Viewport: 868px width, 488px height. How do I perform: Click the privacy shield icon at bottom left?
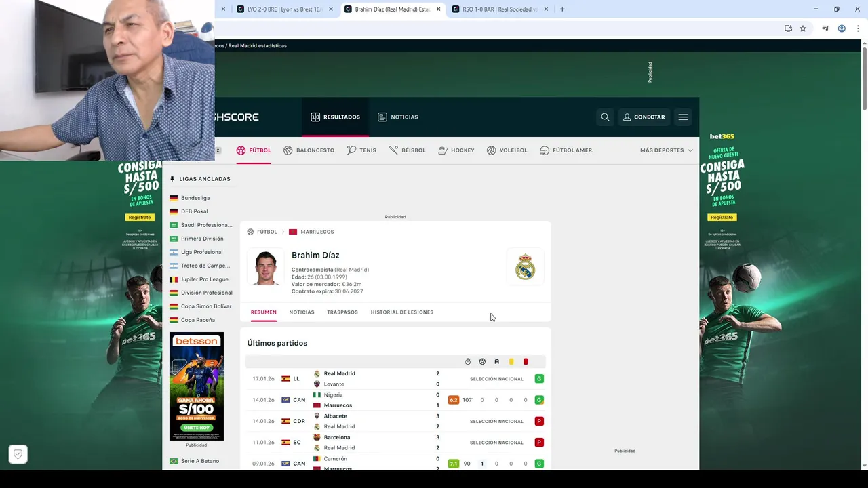pos(18,454)
